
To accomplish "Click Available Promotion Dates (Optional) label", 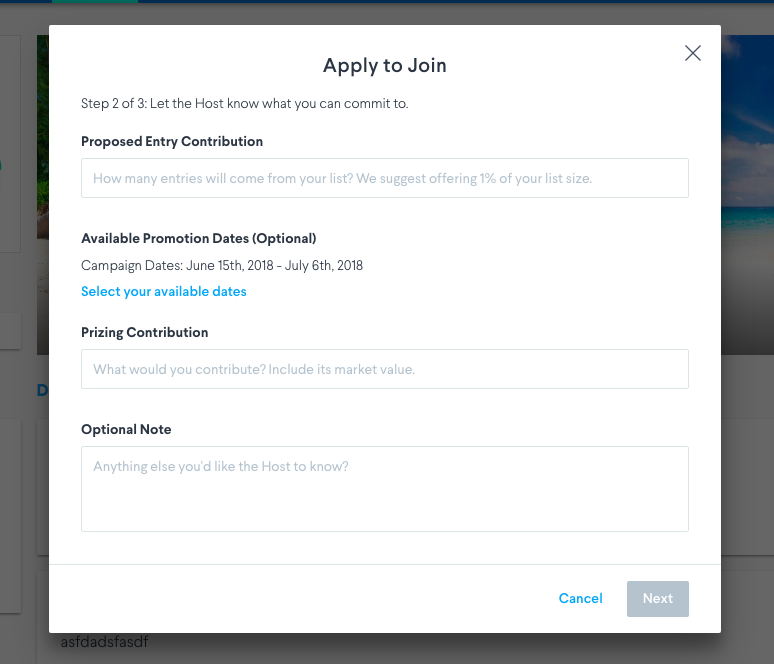I will 198,238.
